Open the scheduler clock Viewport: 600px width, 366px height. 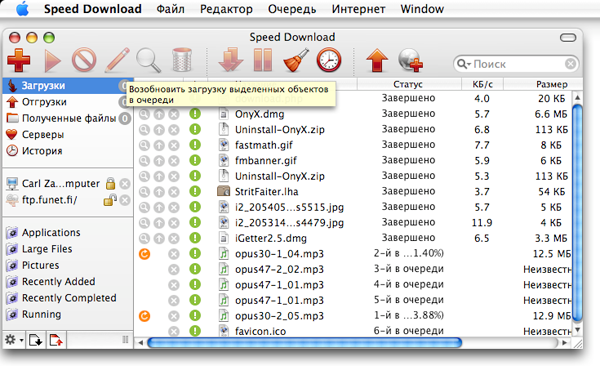tap(329, 60)
